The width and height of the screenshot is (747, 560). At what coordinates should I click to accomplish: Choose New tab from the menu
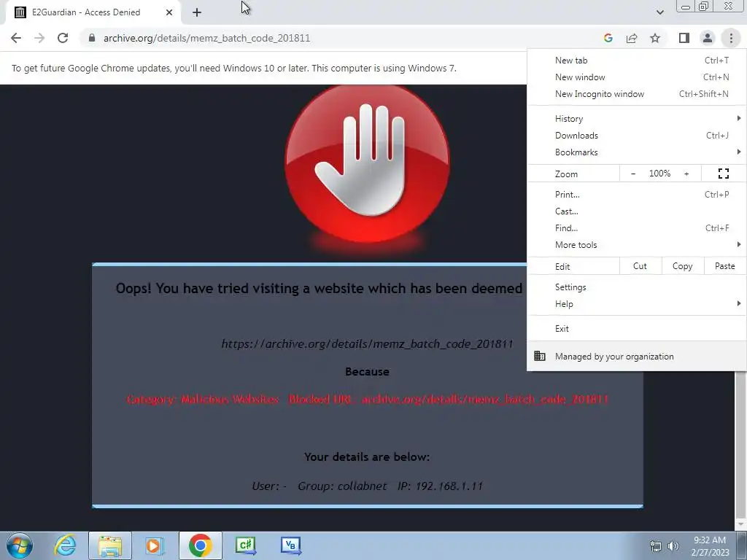[636, 61]
